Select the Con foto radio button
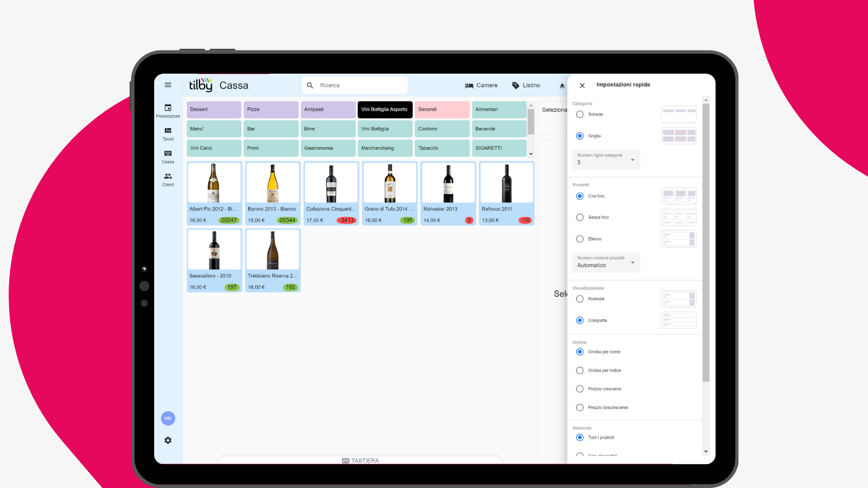 [x=580, y=196]
